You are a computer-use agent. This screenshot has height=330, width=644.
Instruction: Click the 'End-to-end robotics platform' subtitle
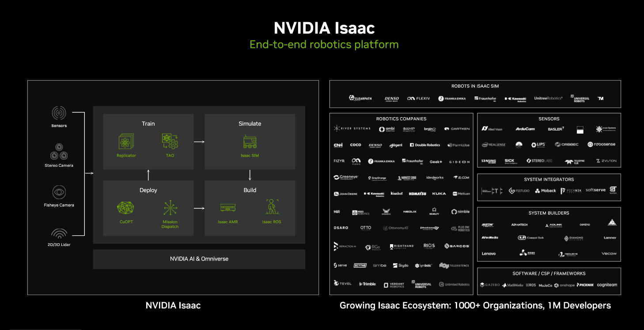pyautogui.click(x=324, y=45)
